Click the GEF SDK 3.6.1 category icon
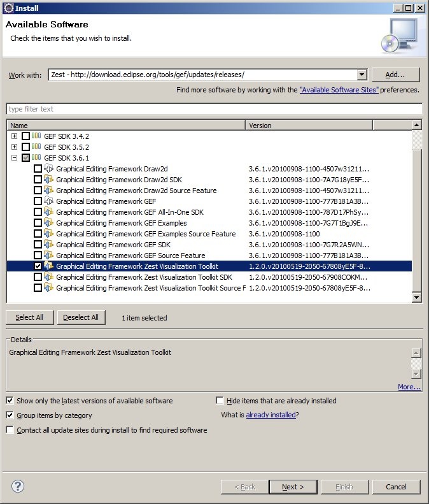The image size is (429, 504). pos(36,158)
